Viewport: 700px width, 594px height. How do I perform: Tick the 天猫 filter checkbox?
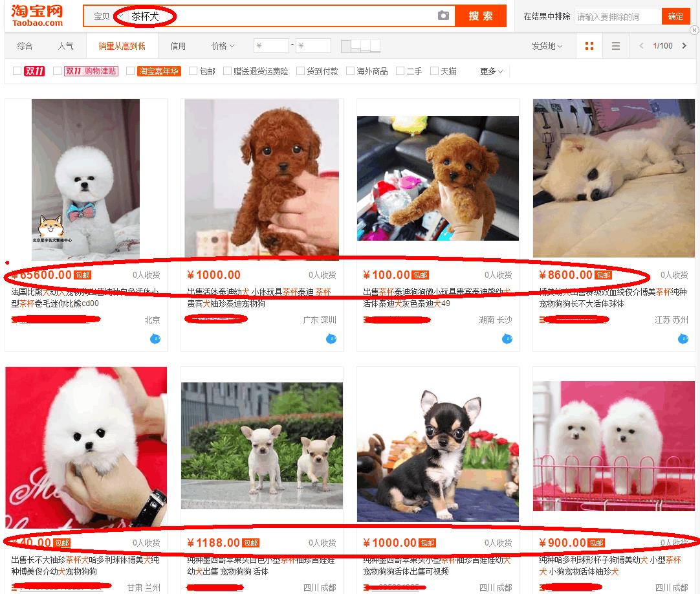coord(435,71)
